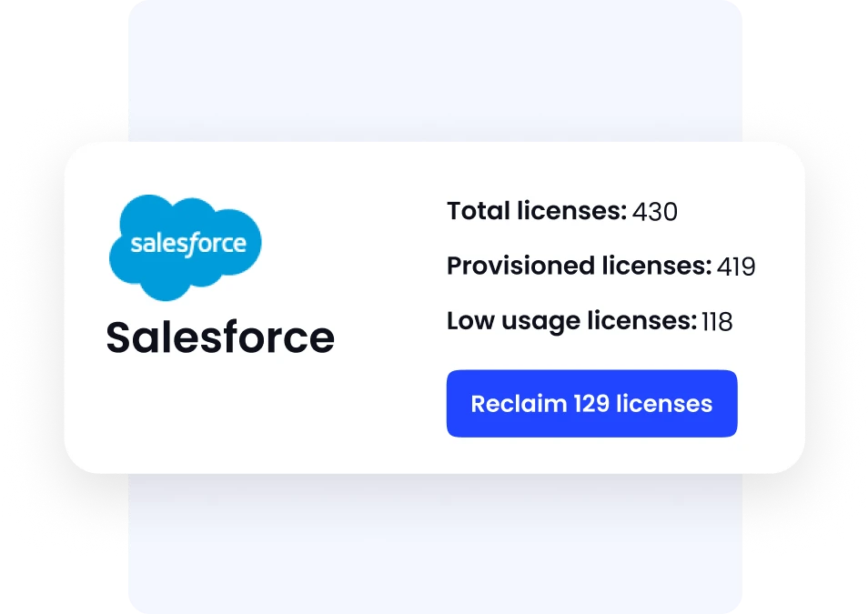The width and height of the screenshot is (868, 614).
Task: Click the bottom lobe of the blue cloud logo
Action: (167, 285)
